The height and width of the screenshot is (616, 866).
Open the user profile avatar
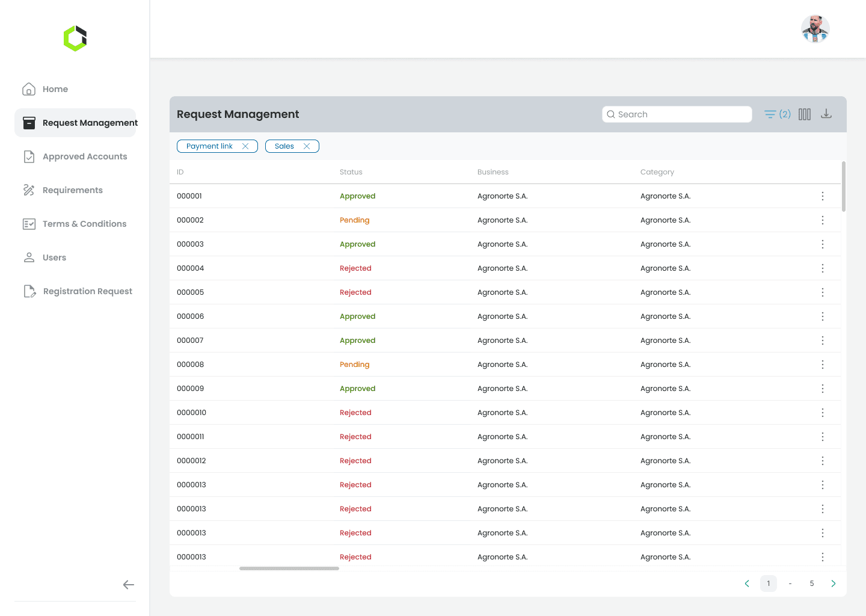tap(815, 29)
